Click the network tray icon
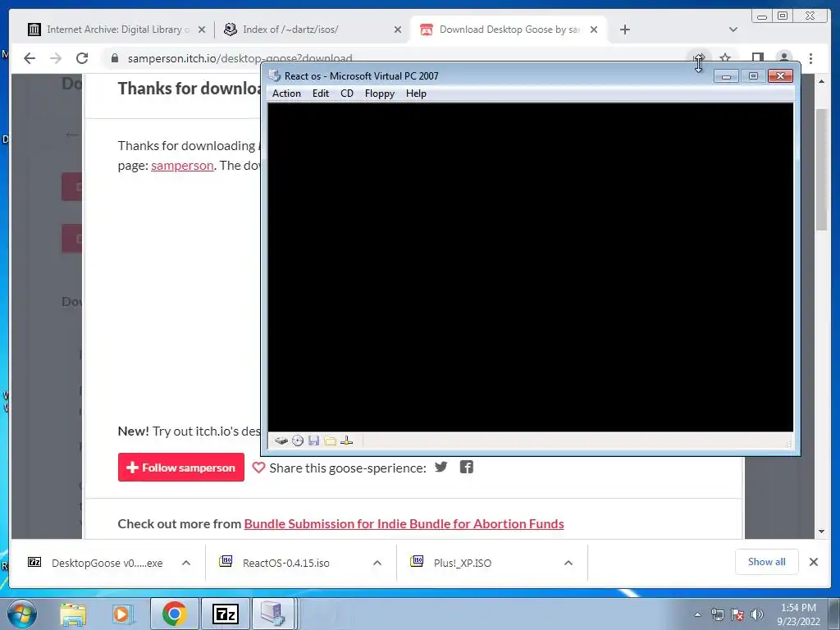This screenshot has height=630, width=840. pos(717,614)
